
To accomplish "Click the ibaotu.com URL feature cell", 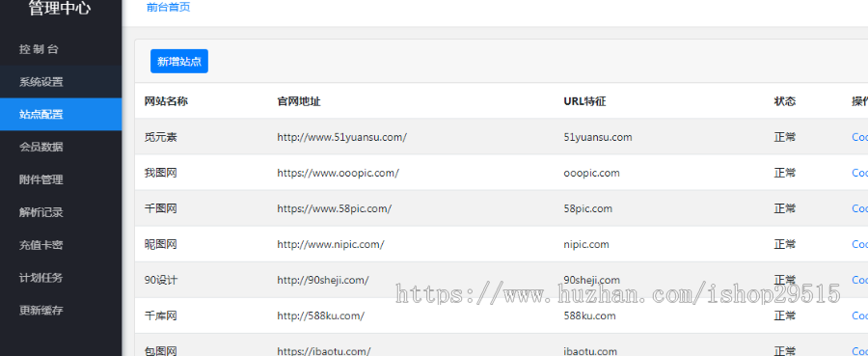I will click(x=590, y=350).
